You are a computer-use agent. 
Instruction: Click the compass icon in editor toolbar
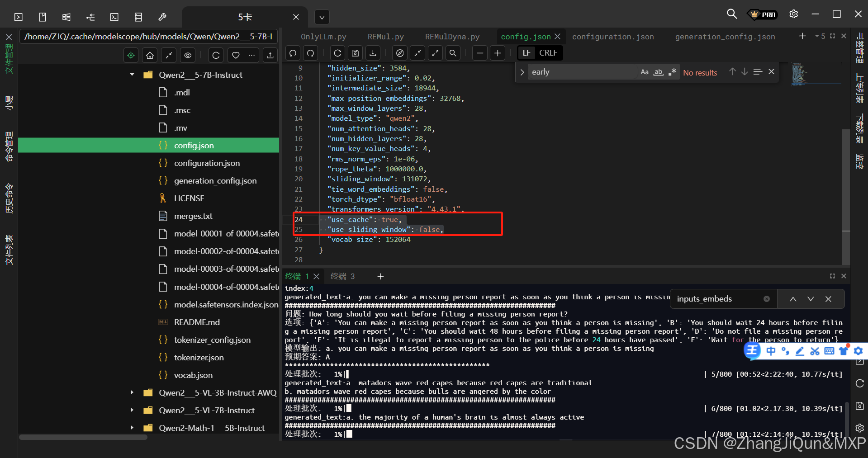pyautogui.click(x=400, y=53)
